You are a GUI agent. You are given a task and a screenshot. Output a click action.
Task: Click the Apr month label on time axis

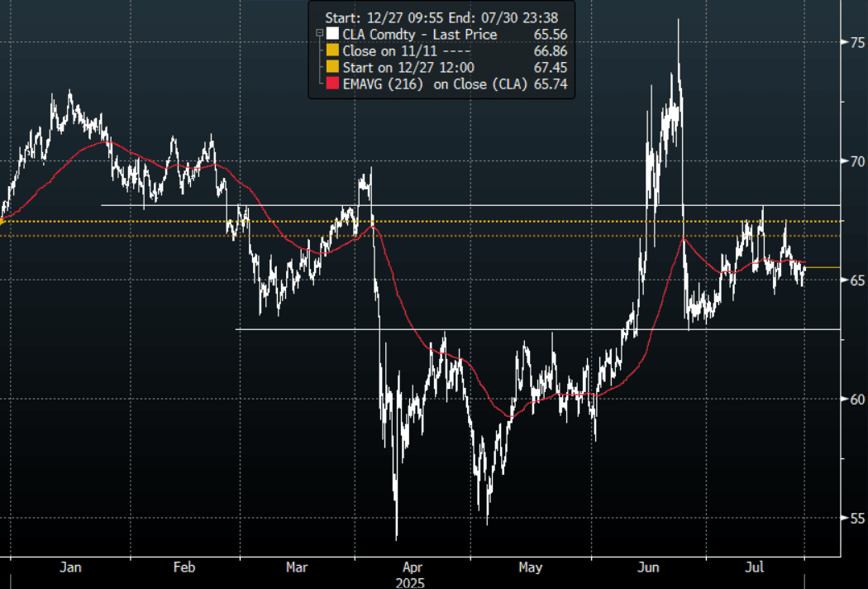pyautogui.click(x=413, y=567)
